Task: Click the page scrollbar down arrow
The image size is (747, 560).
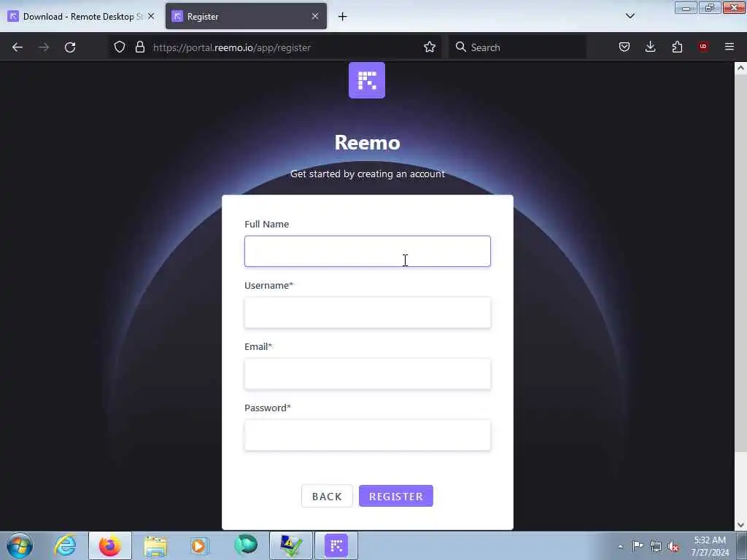Action: (x=740, y=525)
